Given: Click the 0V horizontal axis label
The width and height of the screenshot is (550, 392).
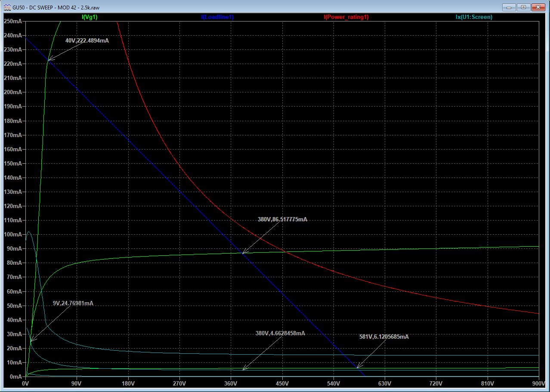Looking at the screenshot, I should point(25,383).
